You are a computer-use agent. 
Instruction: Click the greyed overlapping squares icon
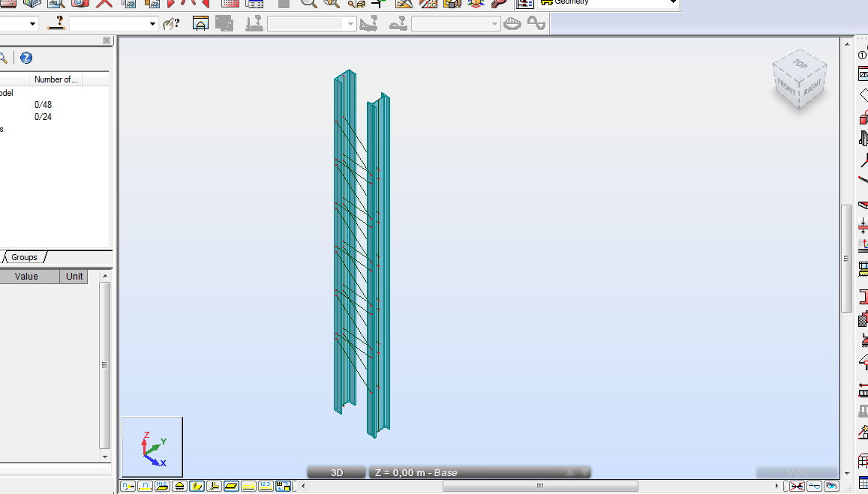pos(224,23)
